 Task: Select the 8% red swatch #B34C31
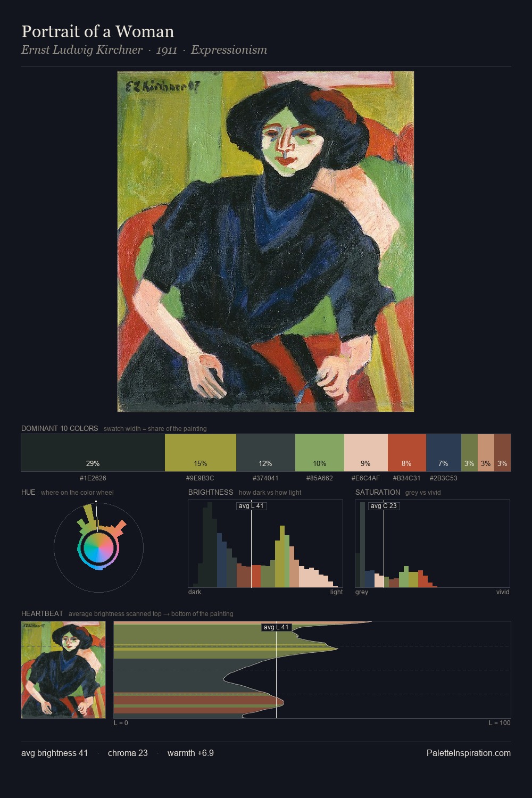coord(407,453)
